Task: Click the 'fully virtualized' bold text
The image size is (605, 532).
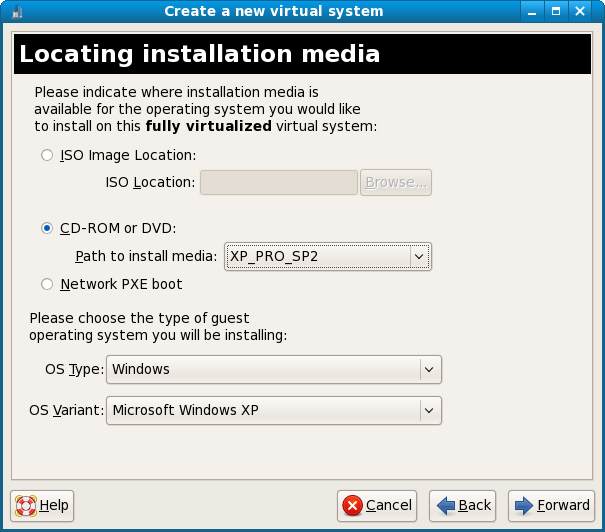Action: pos(208,127)
